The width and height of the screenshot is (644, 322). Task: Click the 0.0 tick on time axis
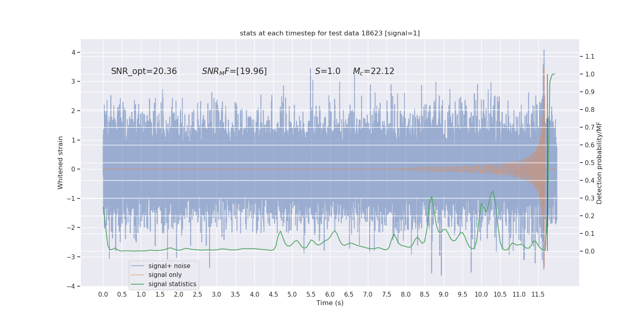tap(103, 294)
